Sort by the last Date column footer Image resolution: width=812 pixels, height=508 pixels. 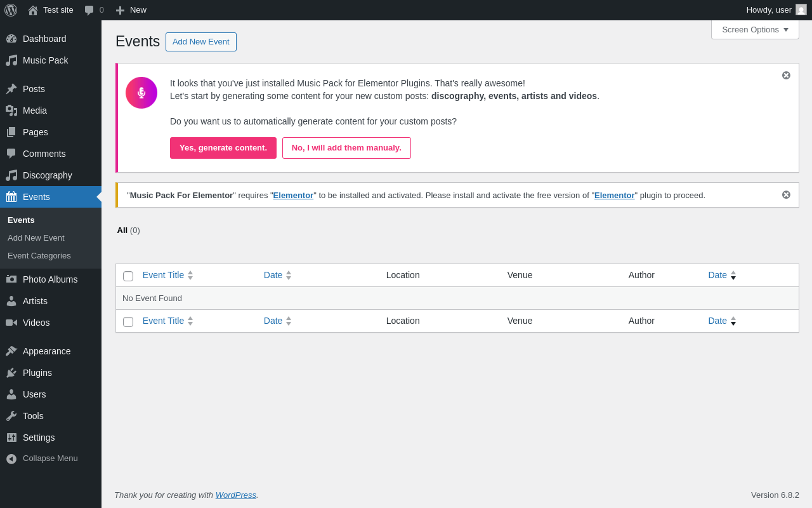(722, 321)
